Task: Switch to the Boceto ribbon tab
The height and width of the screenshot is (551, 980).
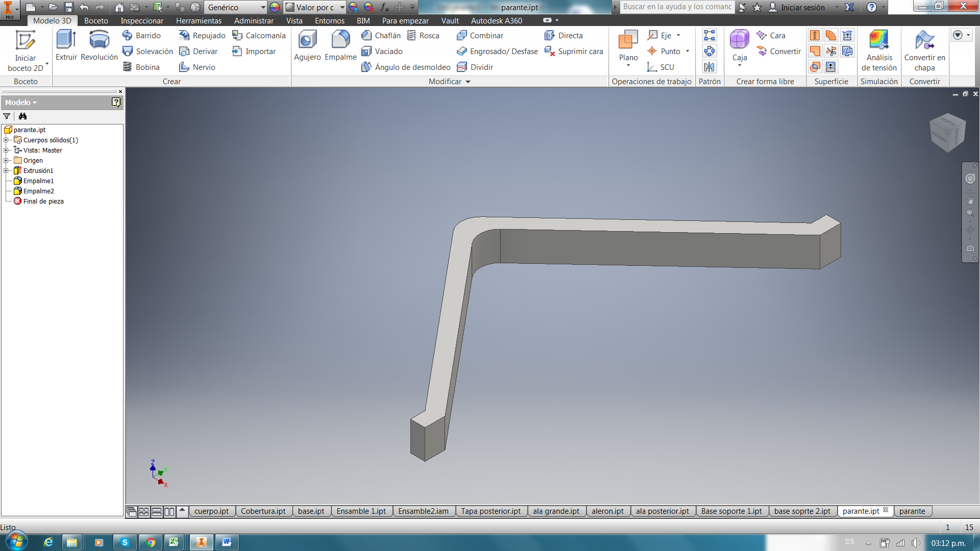Action: point(96,21)
